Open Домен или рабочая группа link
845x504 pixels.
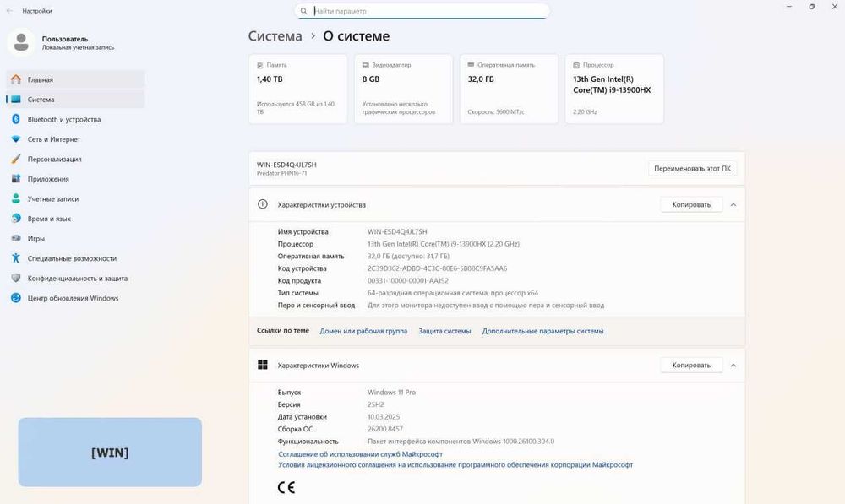(x=363, y=331)
